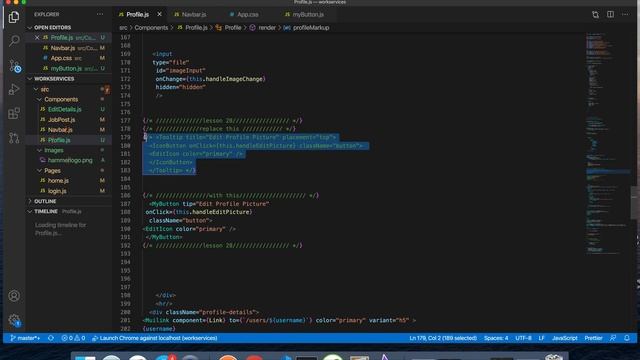The width and height of the screenshot is (640, 360).
Task: Open editor More Actions ellipsis
Action: (625, 14)
